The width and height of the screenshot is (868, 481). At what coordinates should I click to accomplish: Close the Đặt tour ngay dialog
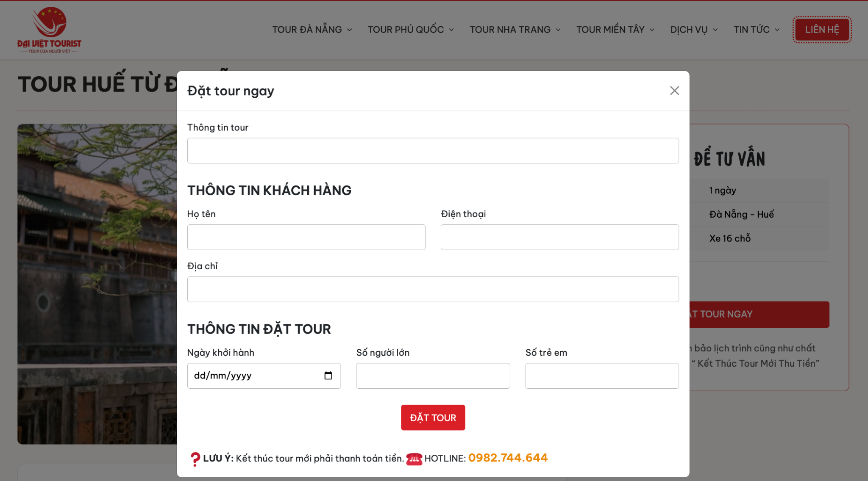[x=674, y=90]
